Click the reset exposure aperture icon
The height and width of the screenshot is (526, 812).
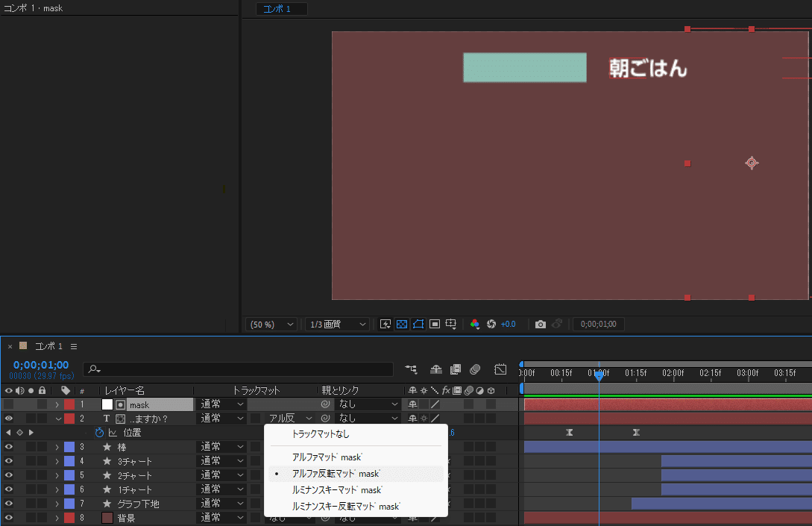pyautogui.click(x=491, y=324)
